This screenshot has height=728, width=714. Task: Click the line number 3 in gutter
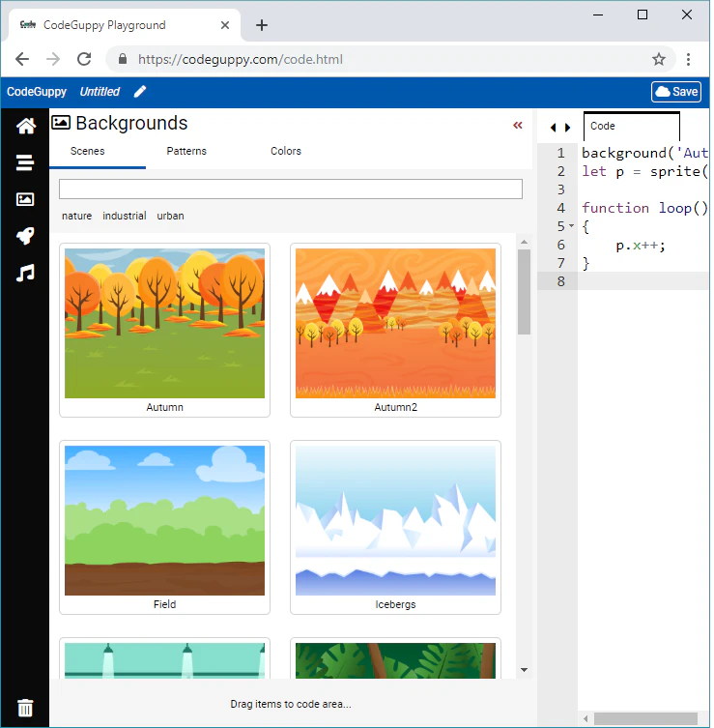click(x=561, y=189)
